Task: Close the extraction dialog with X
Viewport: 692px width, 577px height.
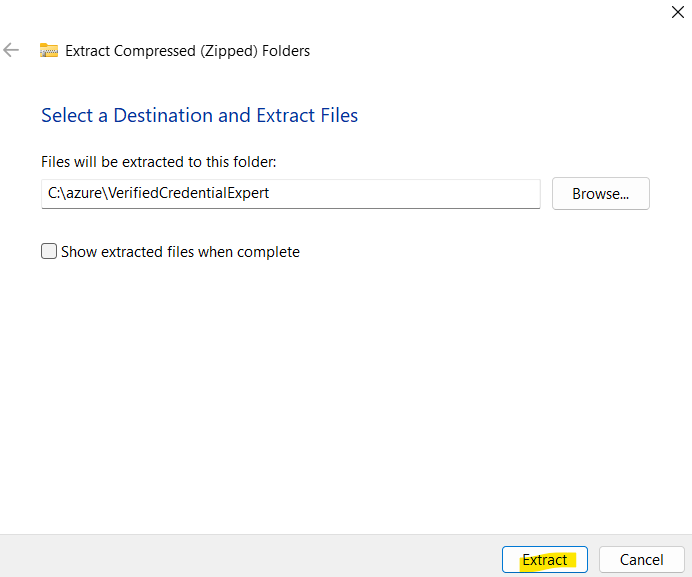Action: click(x=677, y=12)
